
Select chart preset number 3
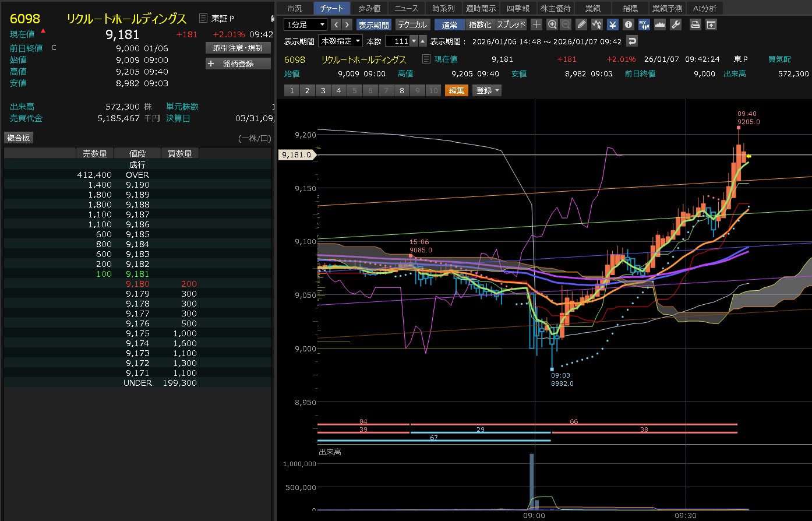click(323, 90)
